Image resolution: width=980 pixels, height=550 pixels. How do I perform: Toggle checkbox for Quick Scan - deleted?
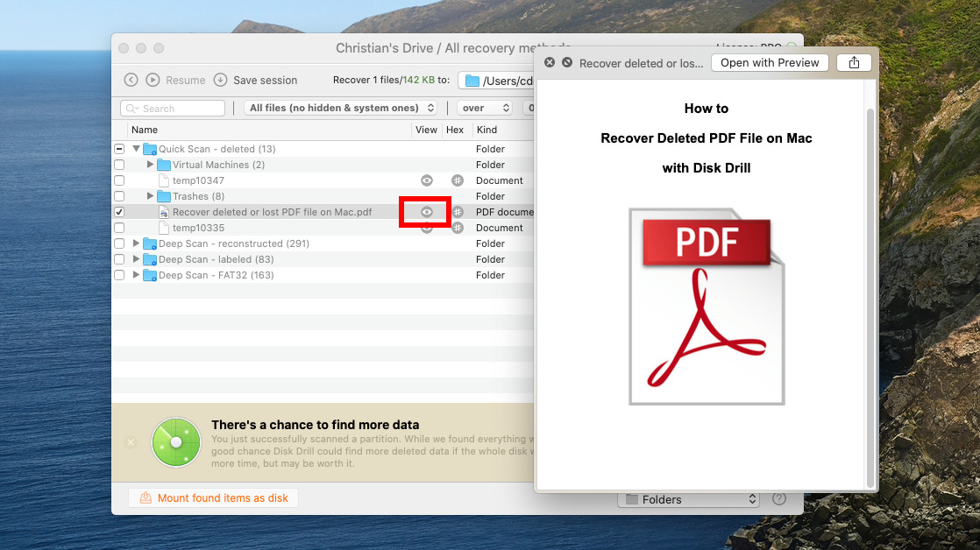coord(119,149)
